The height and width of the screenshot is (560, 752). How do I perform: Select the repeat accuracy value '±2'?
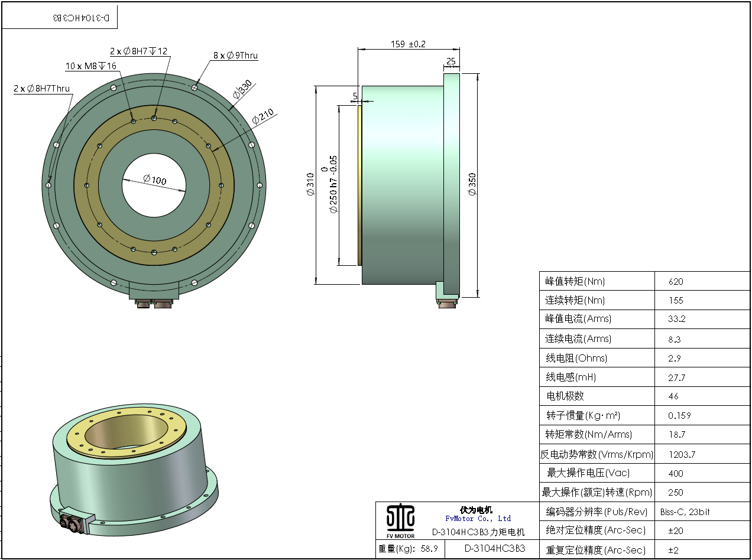click(x=673, y=551)
